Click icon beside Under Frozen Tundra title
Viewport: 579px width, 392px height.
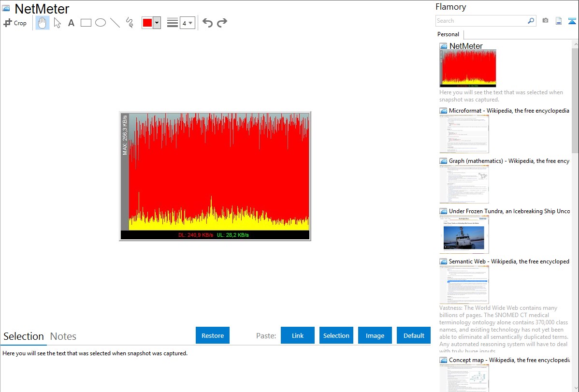click(443, 211)
